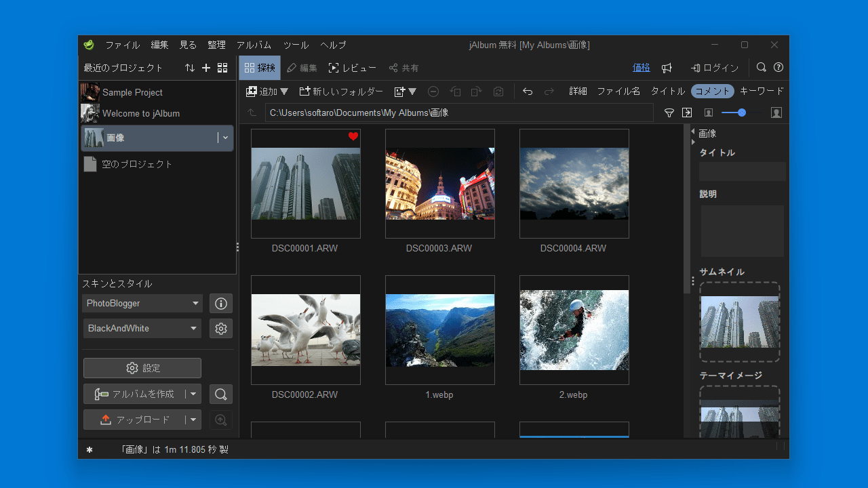This screenshot has width=868, height=488.
Task: Click the sort projects arrows icon
Action: 190,68
